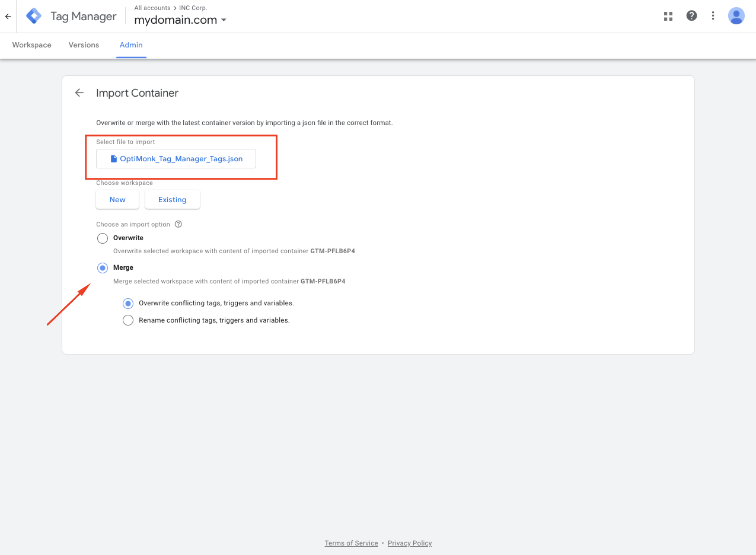Open the Google apps grid icon
Screen dimensions: 756x555
668,16
